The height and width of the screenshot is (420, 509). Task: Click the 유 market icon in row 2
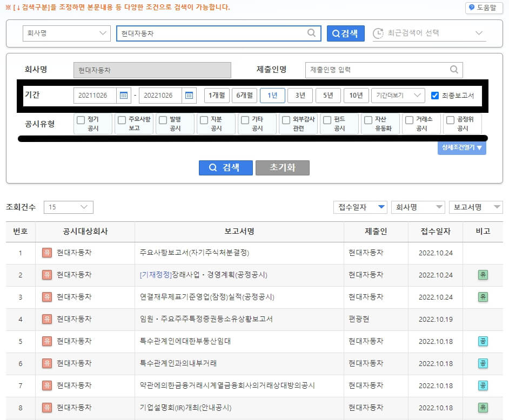(47, 275)
